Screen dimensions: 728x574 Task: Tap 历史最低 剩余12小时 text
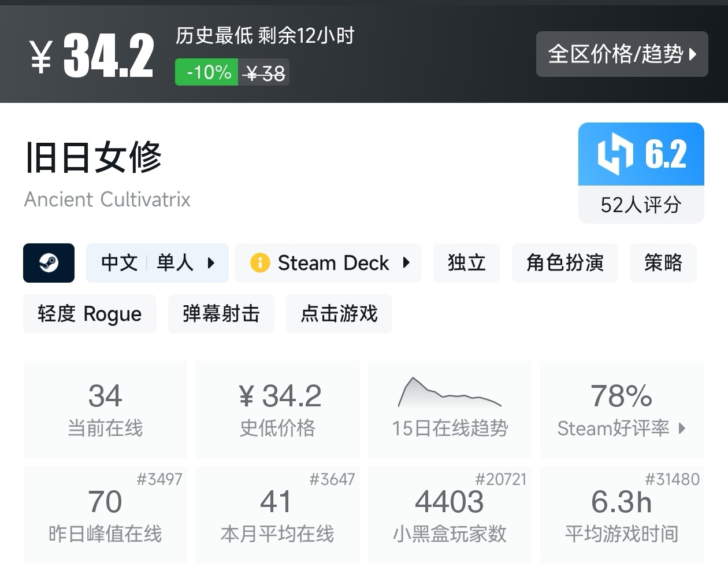click(x=265, y=36)
